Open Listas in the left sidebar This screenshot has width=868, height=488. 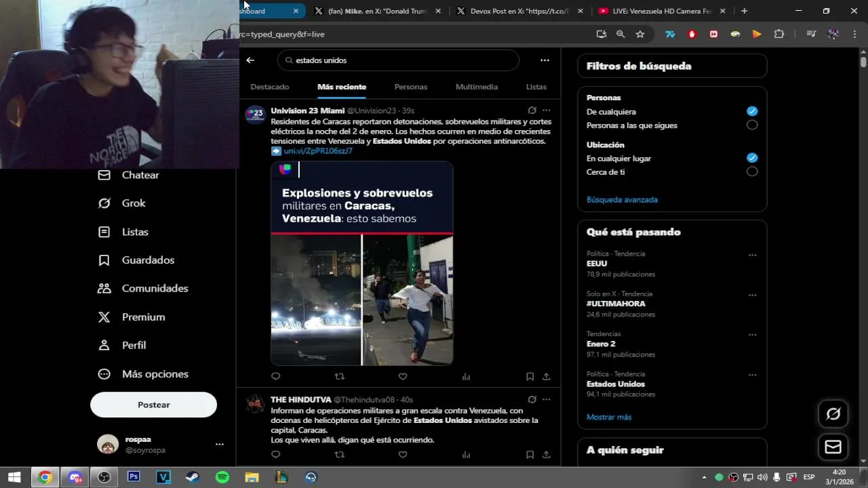pos(123,232)
